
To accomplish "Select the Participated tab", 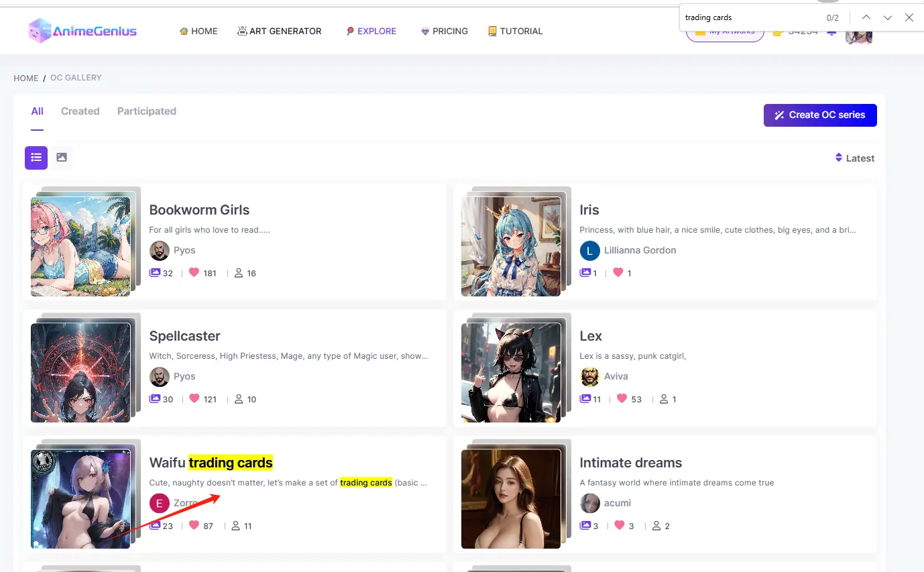I will click(x=146, y=111).
